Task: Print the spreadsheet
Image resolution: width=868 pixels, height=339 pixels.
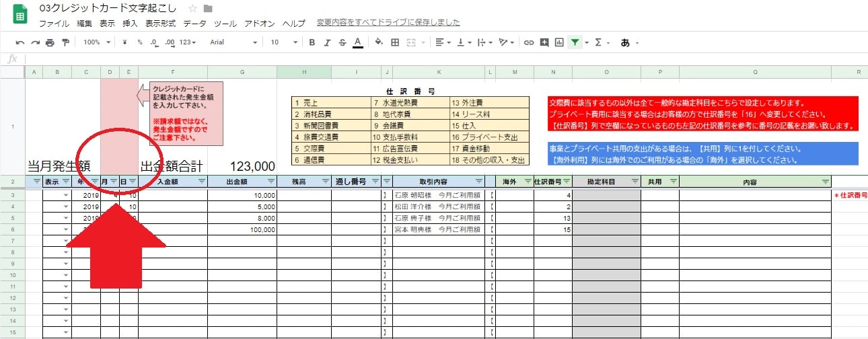Action: point(50,42)
